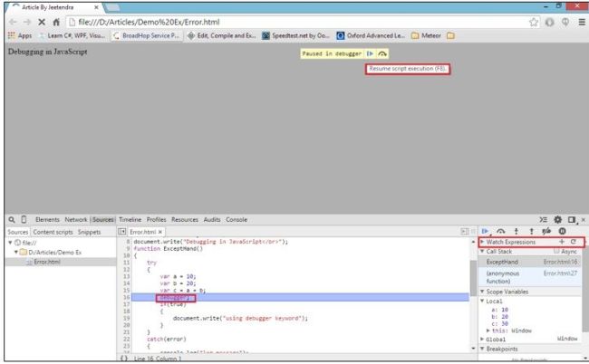Toggle the navigator sidebar in editor
The width and height of the screenshot is (589, 364).
click(x=121, y=232)
